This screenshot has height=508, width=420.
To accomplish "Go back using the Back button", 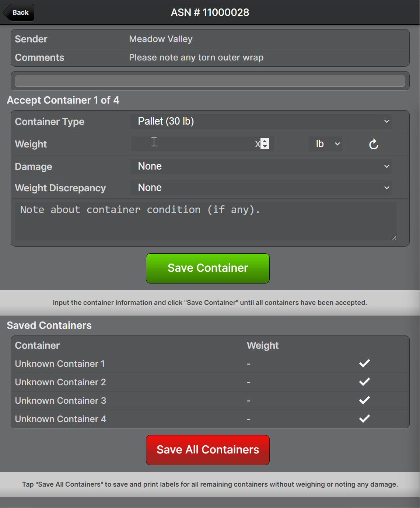I will click(x=19, y=13).
